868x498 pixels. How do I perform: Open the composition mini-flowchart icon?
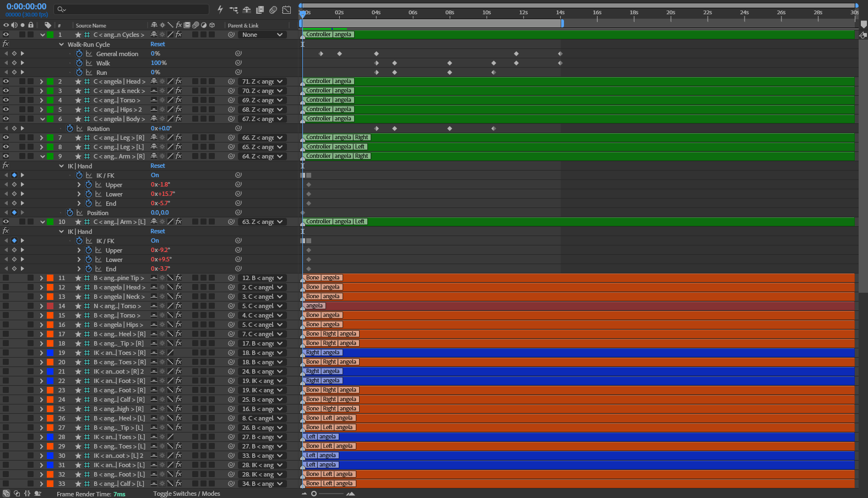tap(234, 9)
